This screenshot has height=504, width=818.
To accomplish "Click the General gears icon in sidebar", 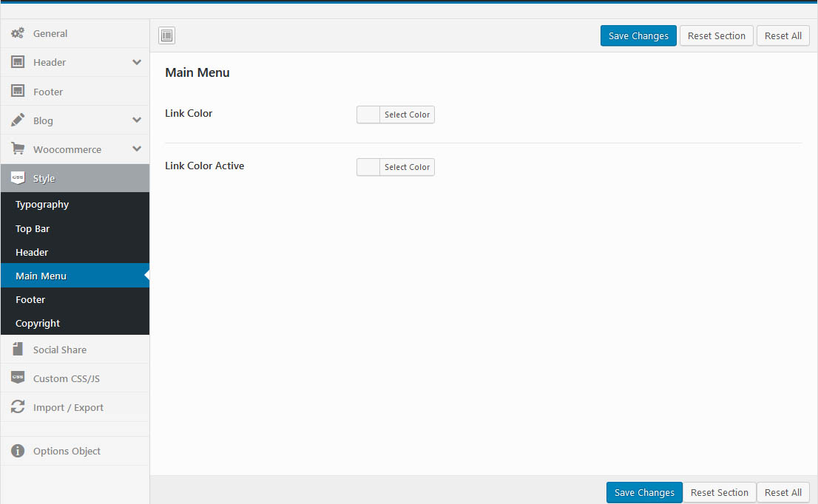I will 18,33.
